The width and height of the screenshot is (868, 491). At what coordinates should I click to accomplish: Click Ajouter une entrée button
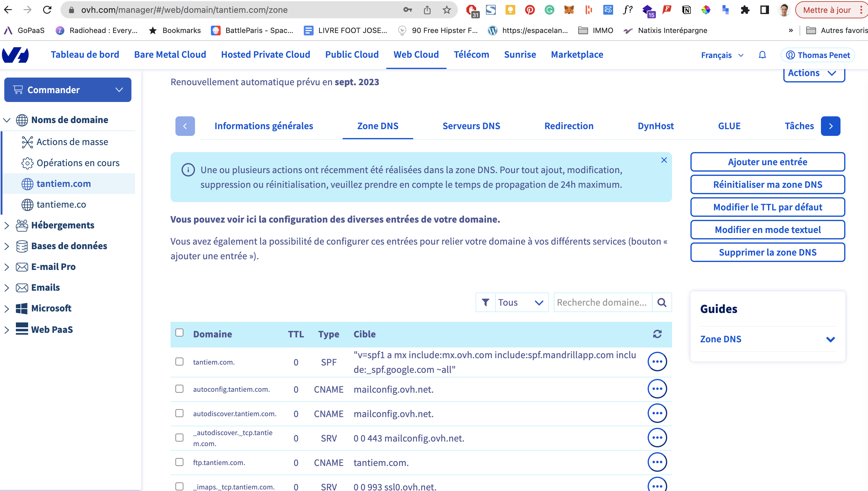767,162
